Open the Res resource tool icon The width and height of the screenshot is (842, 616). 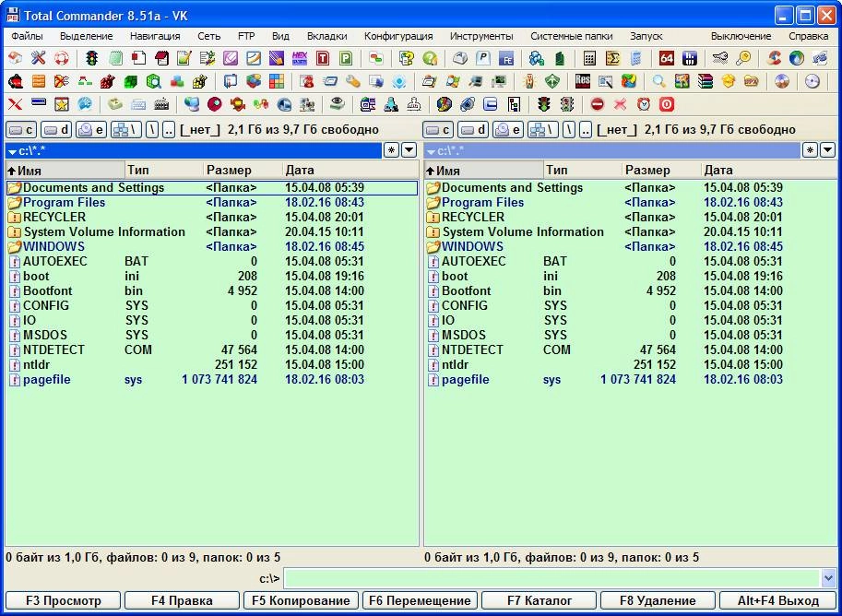pos(583,81)
